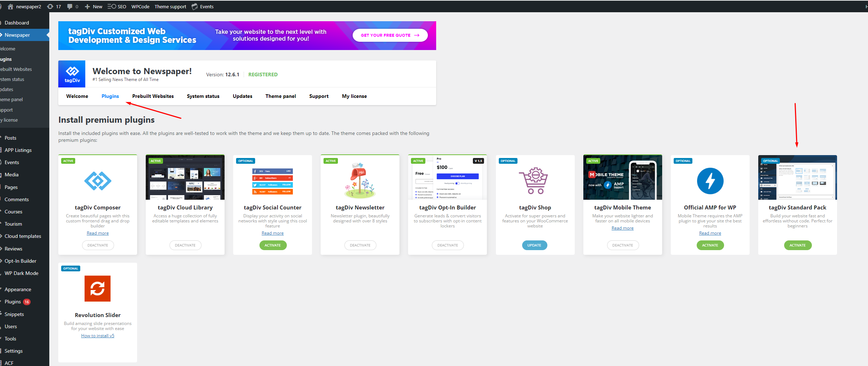Viewport: 868px width, 366px height.
Task: Open the updates icon showing 17
Action: pos(50,6)
